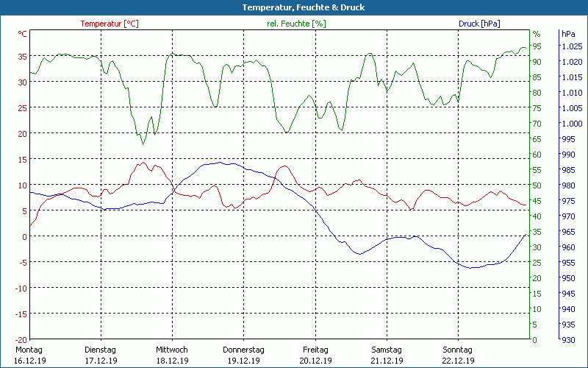Image resolution: width=588 pixels, height=368 pixels.
Task: Select the green "rel. Feuchte [%]" legend label
Action: (296, 24)
